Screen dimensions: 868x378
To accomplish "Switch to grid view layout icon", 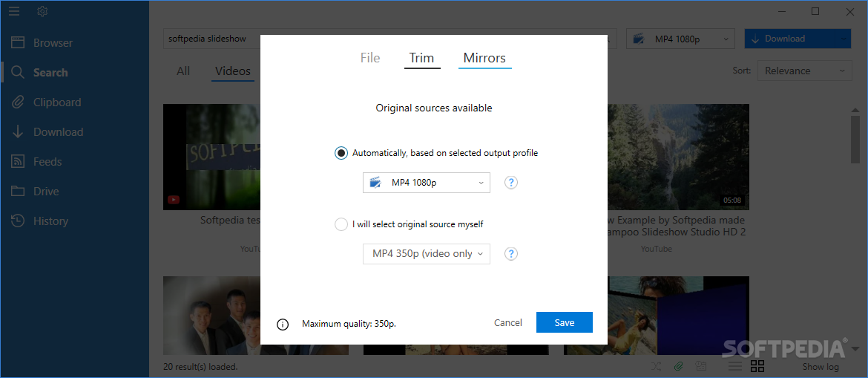I will click(757, 366).
